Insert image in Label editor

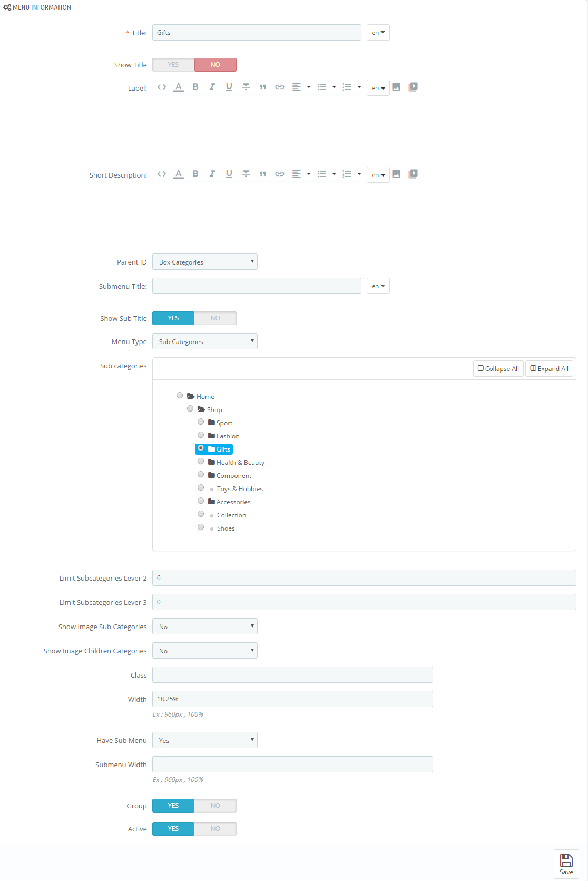[x=396, y=87]
